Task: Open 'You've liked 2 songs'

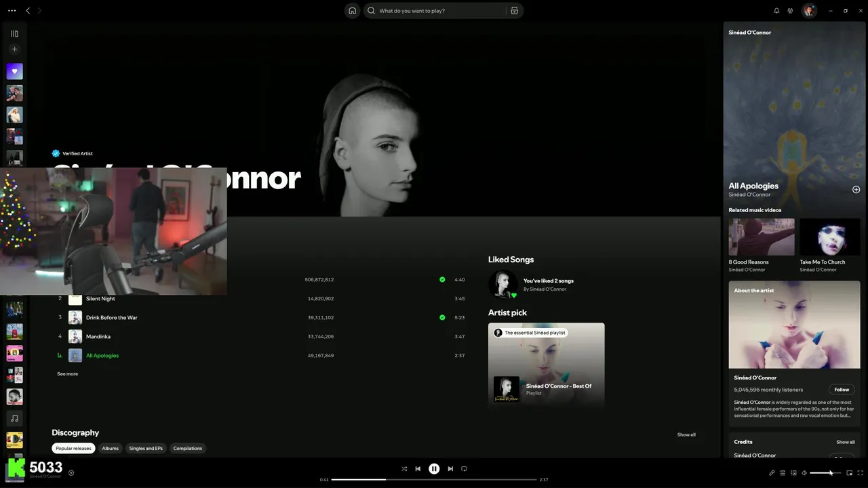Action: point(549,281)
